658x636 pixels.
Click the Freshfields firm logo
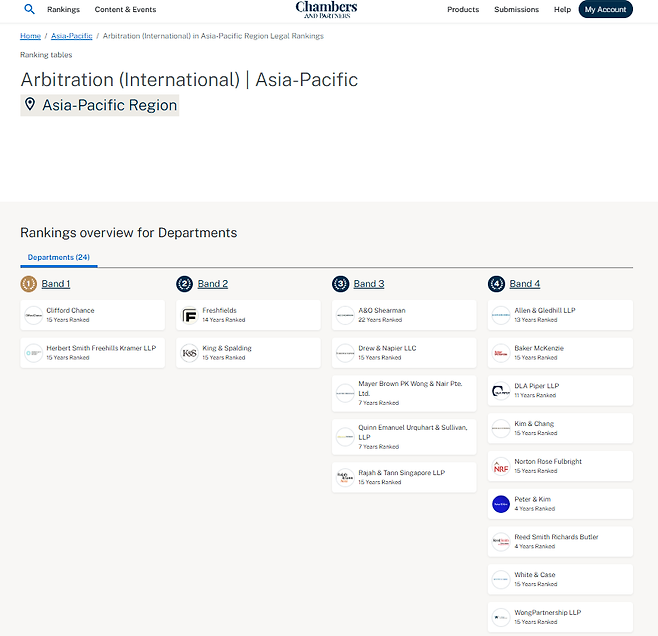[x=190, y=316]
